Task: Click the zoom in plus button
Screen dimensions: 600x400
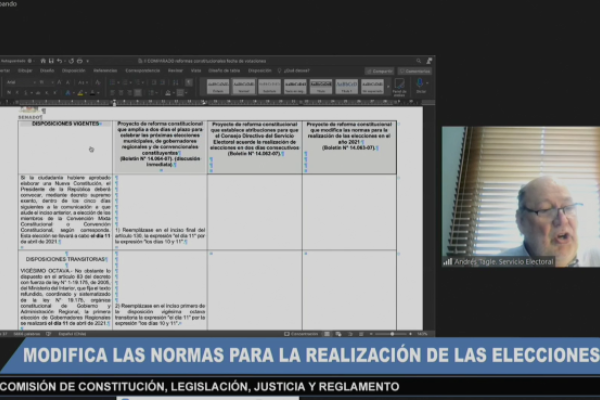Action: (x=411, y=334)
